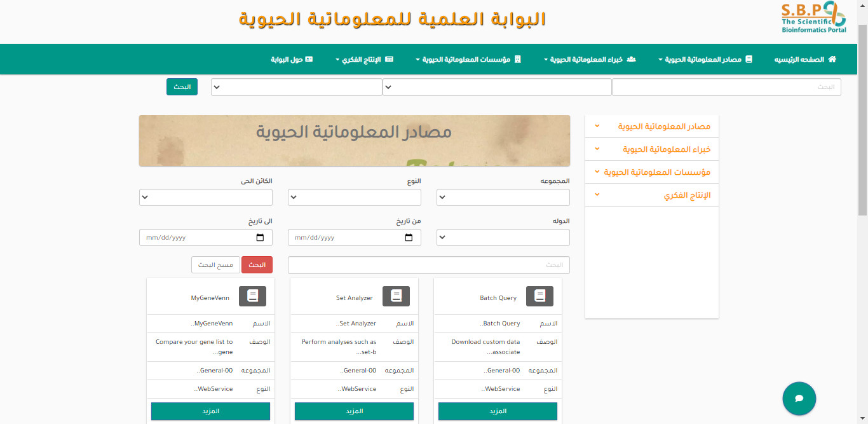868x424 pixels.
Task: Click the icon beside الإنتاج الفكري in navbar
Action: click(389, 59)
